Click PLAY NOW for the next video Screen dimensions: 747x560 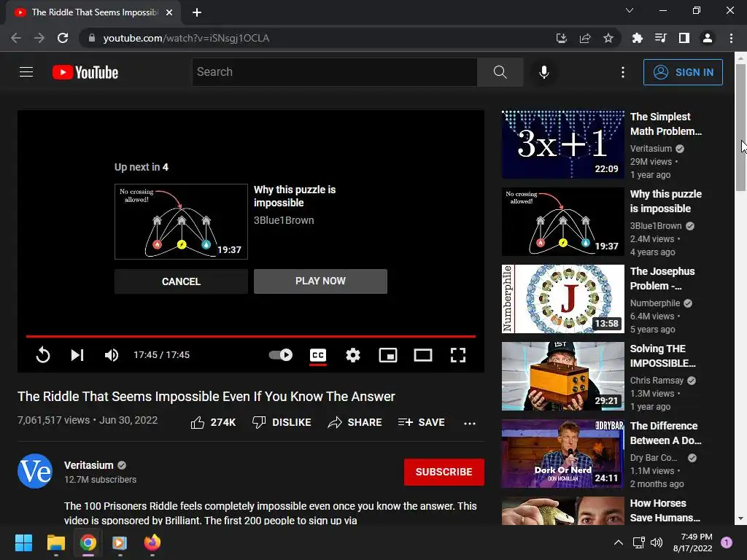pos(320,281)
